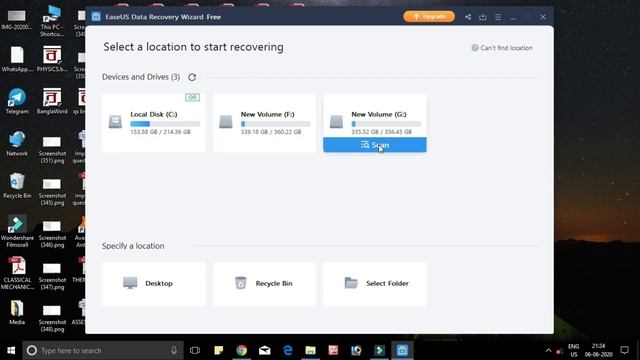Open Telegram desktop shortcut

17,101
